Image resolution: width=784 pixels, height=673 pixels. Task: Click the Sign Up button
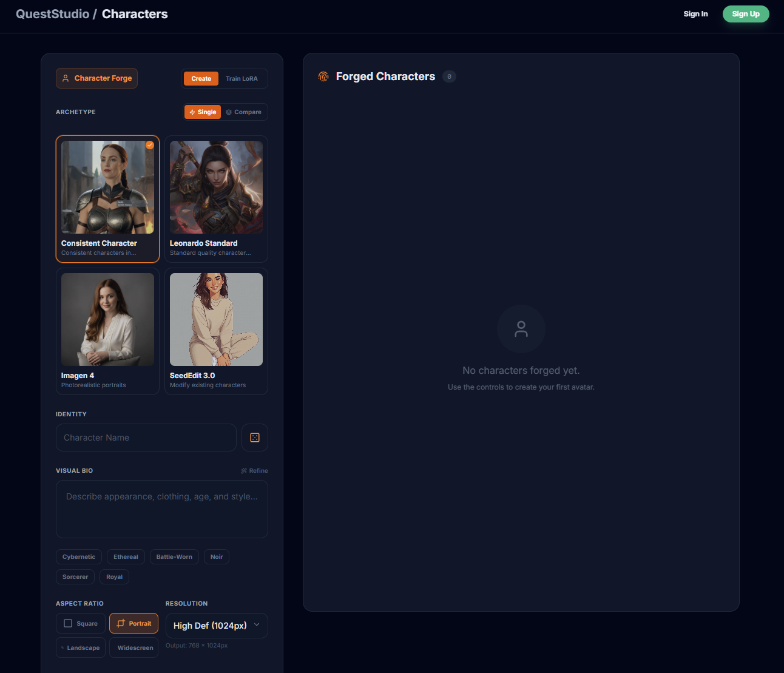tap(745, 13)
